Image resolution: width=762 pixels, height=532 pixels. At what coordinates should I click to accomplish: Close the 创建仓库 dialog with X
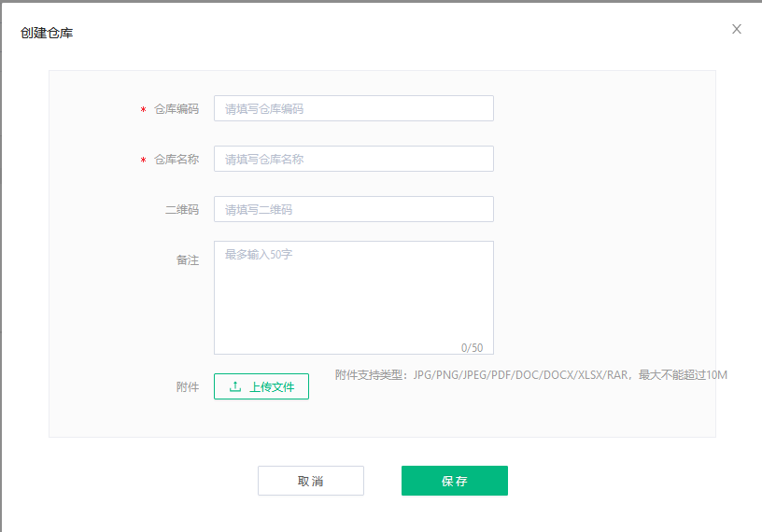[x=736, y=29]
